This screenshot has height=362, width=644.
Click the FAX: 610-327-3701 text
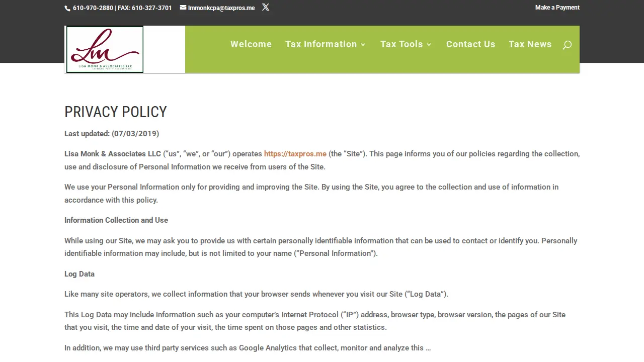pyautogui.click(x=145, y=8)
